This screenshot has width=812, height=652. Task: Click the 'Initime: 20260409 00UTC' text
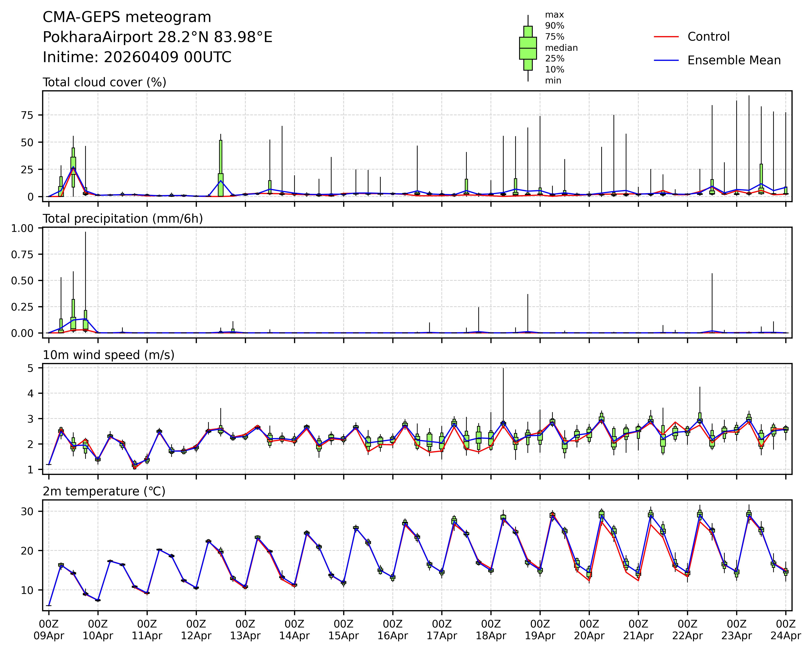(x=137, y=57)
